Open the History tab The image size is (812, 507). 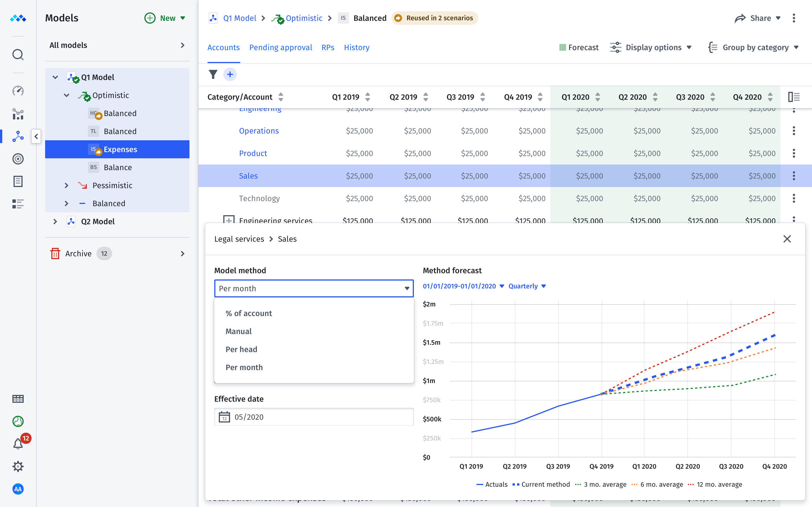point(356,47)
